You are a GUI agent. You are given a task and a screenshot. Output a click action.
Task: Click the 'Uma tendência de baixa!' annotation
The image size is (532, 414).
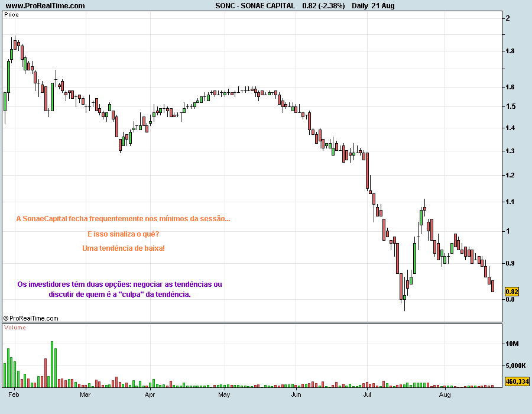click(x=124, y=248)
